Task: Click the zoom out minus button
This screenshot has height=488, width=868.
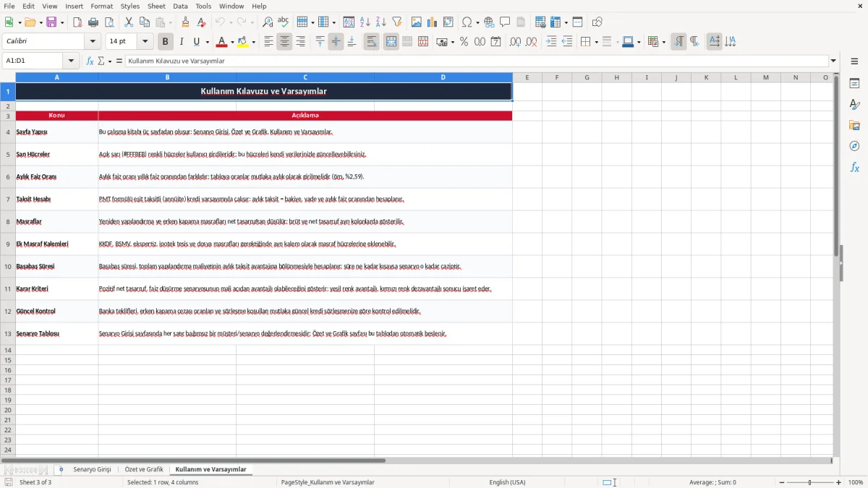Action: pos(781,482)
